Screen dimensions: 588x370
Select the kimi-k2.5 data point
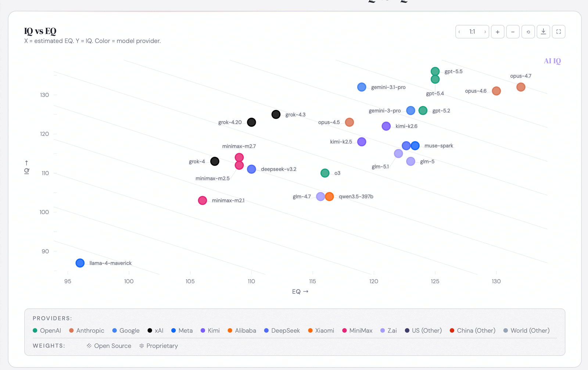[x=362, y=142]
